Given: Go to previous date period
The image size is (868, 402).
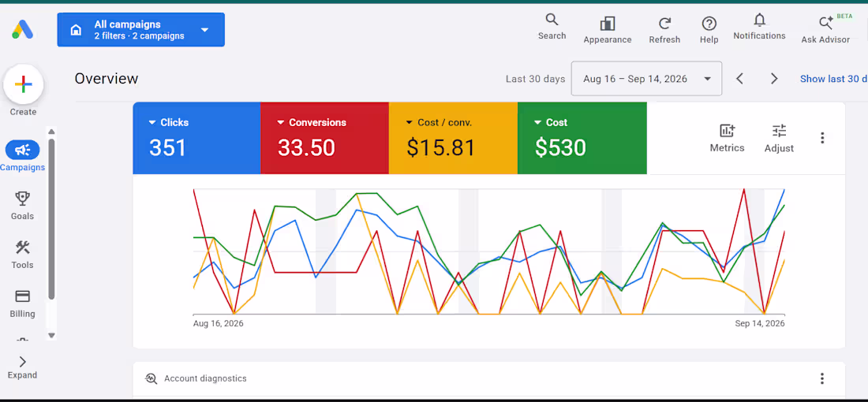Looking at the screenshot, I should (x=739, y=79).
